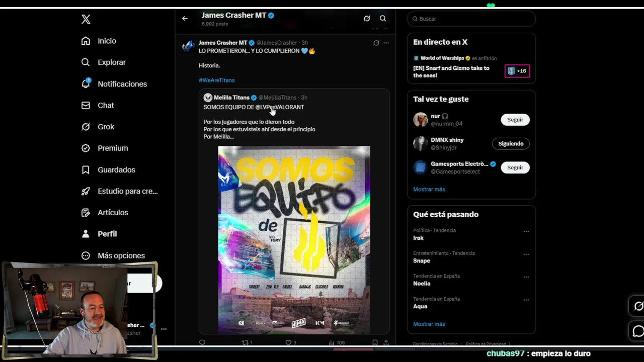This screenshot has width=644, height=362.
Task: Open nur profile avatar
Action: pos(420,120)
